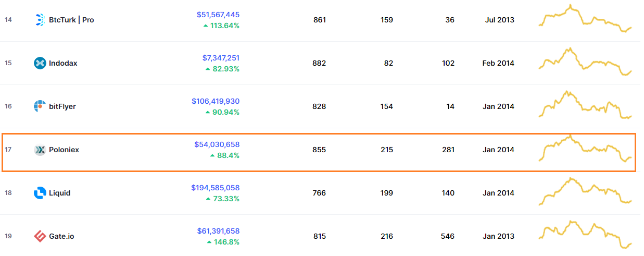
Task: Click the Liquid exchange logo
Action: (x=40, y=193)
